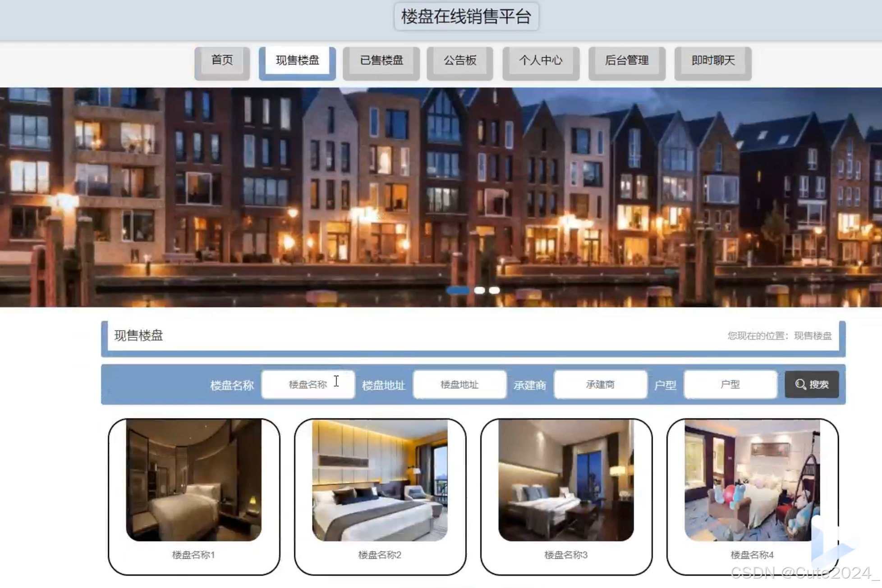Open 楼盘名称4 property thumbnail

point(752,480)
